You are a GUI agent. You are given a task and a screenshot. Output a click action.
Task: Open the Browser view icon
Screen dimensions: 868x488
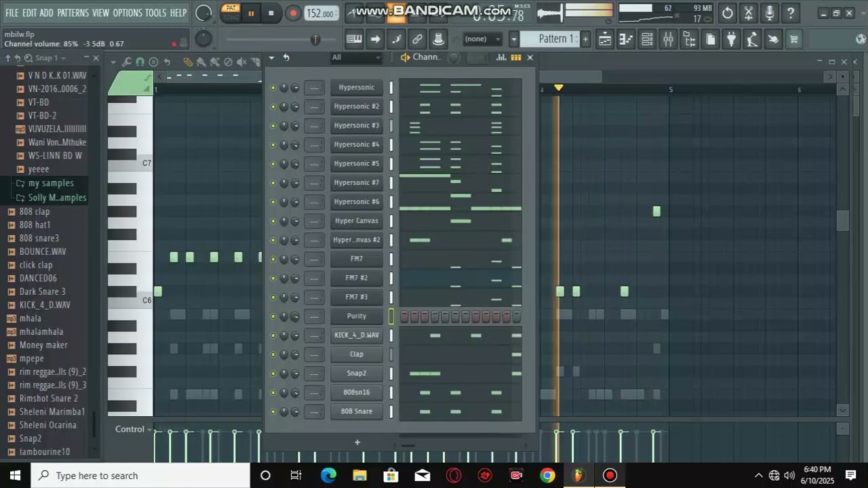coord(689,39)
